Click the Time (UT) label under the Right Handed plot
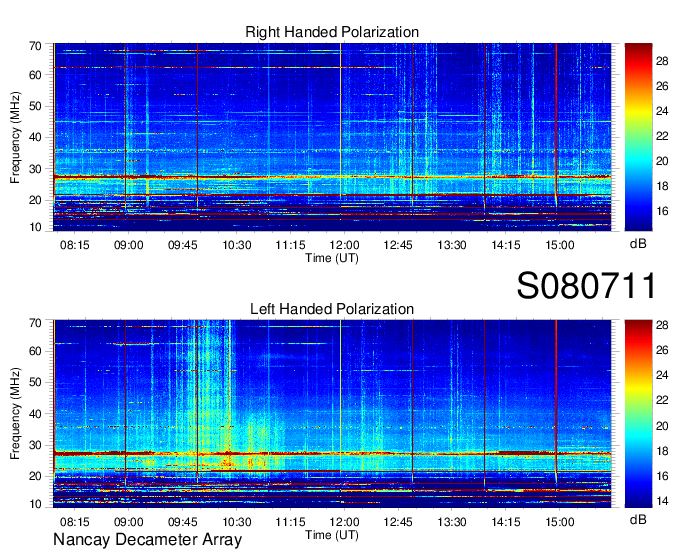Viewport: 680px width, 552px height. tap(332, 258)
